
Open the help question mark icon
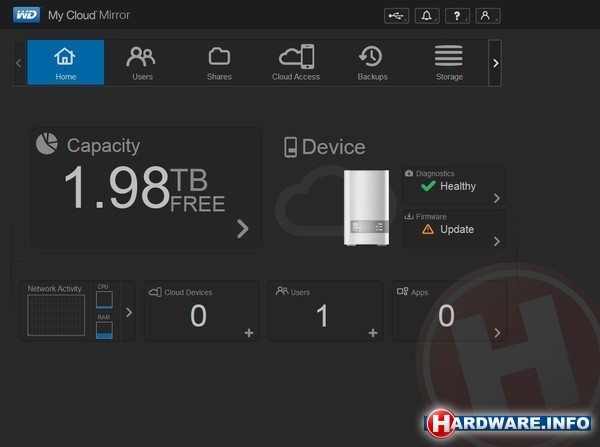point(457,16)
